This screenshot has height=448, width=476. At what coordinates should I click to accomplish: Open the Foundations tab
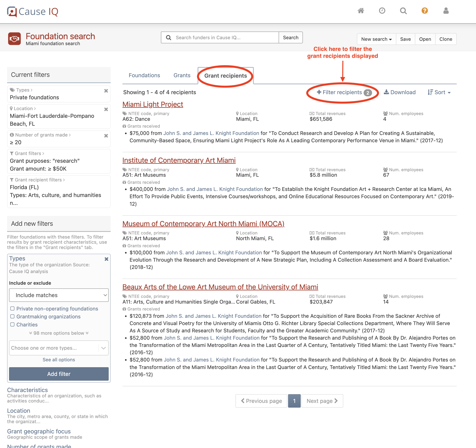[144, 75]
